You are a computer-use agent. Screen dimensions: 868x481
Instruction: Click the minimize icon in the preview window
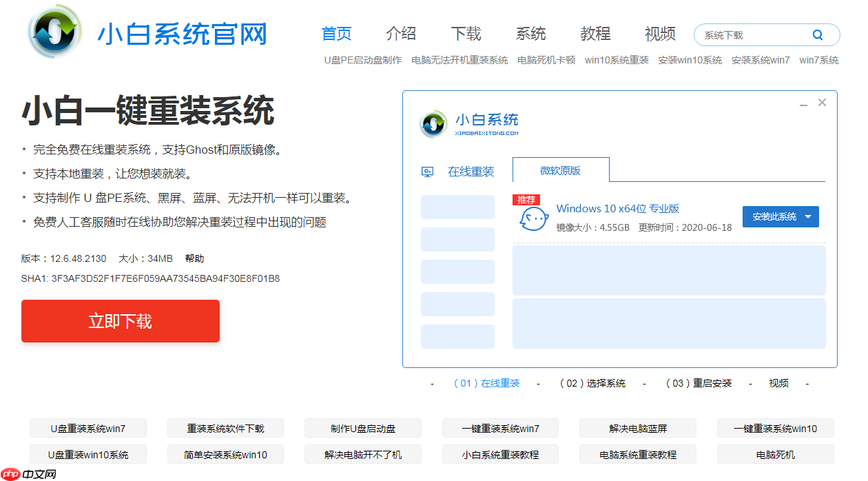803,104
